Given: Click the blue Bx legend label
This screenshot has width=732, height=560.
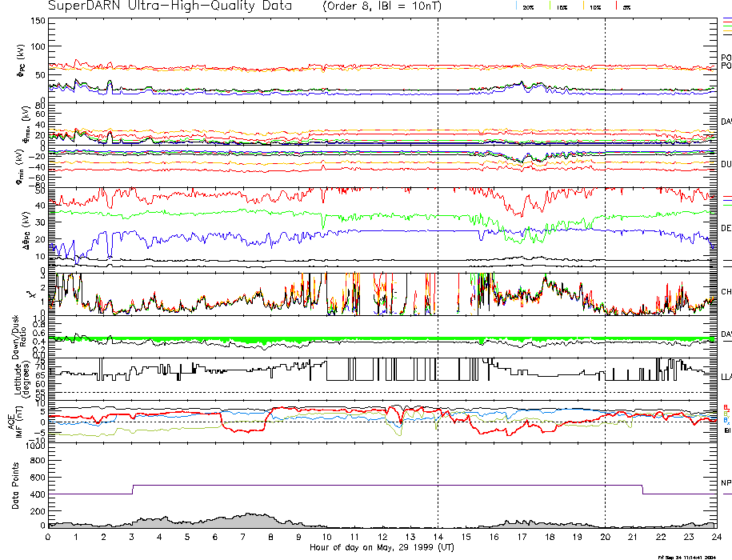Looking at the screenshot, I should click(726, 421).
